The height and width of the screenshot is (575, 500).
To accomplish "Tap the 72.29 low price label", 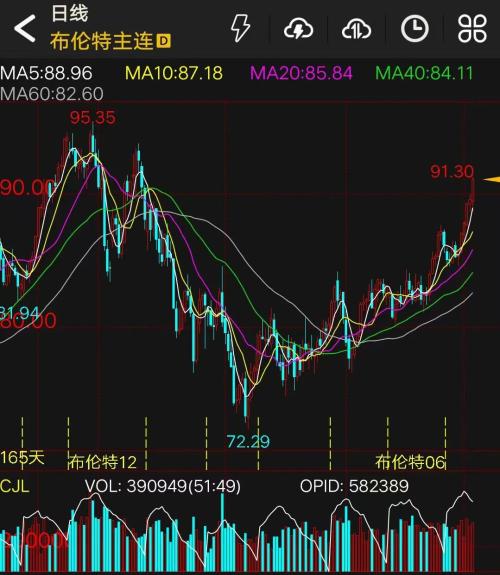I will pyautogui.click(x=248, y=442).
